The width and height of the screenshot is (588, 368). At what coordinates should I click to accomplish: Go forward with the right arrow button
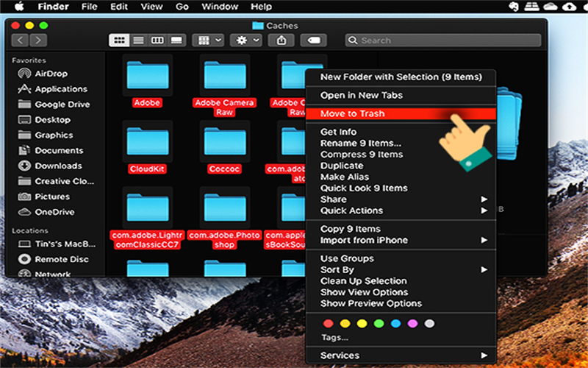(x=38, y=40)
